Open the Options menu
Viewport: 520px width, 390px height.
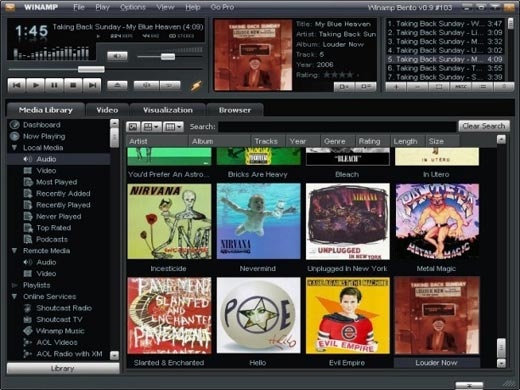tap(133, 7)
